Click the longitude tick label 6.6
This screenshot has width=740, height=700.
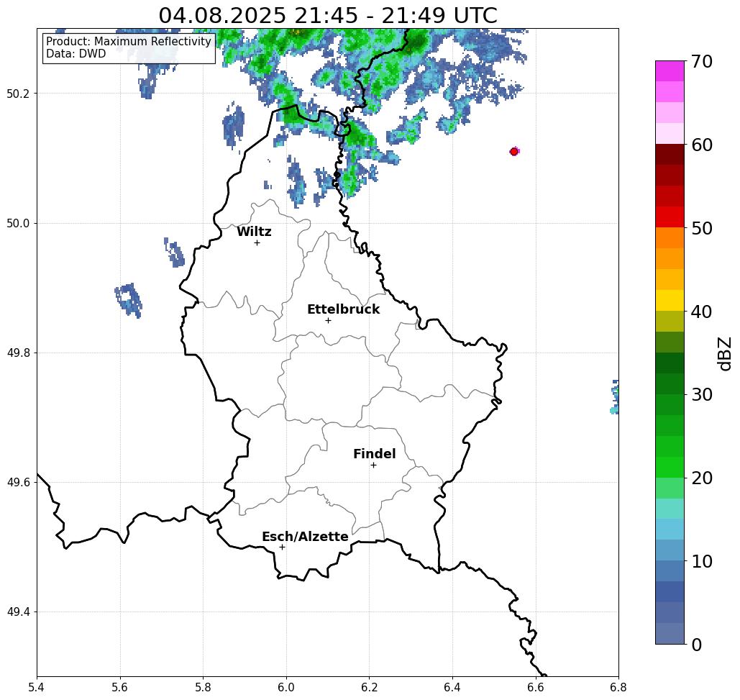[x=535, y=688]
